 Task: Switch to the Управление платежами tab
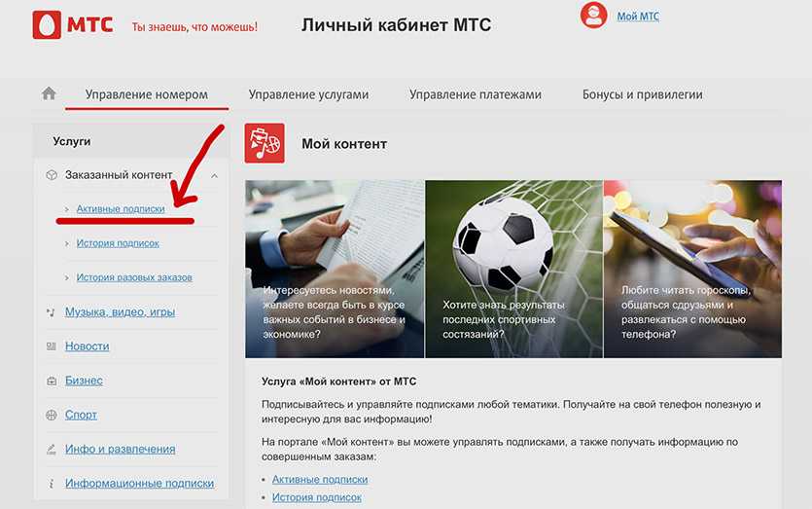476,94
